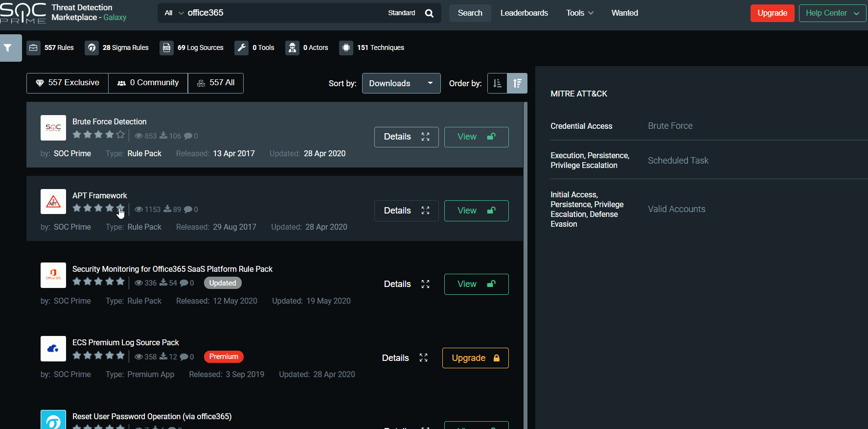This screenshot has width=868, height=429.
Task: Open Details for Office365 SaaS Rule Pack
Action: [407, 284]
